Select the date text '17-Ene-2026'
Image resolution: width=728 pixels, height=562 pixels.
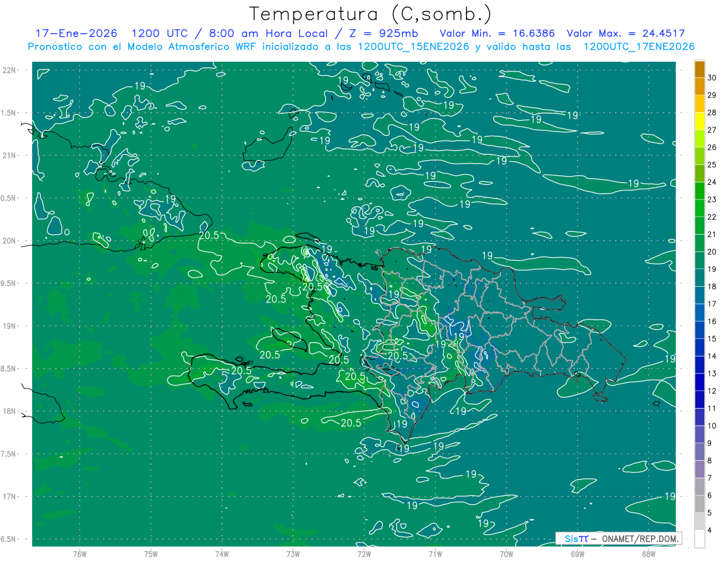pyautogui.click(x=76, y=33)
